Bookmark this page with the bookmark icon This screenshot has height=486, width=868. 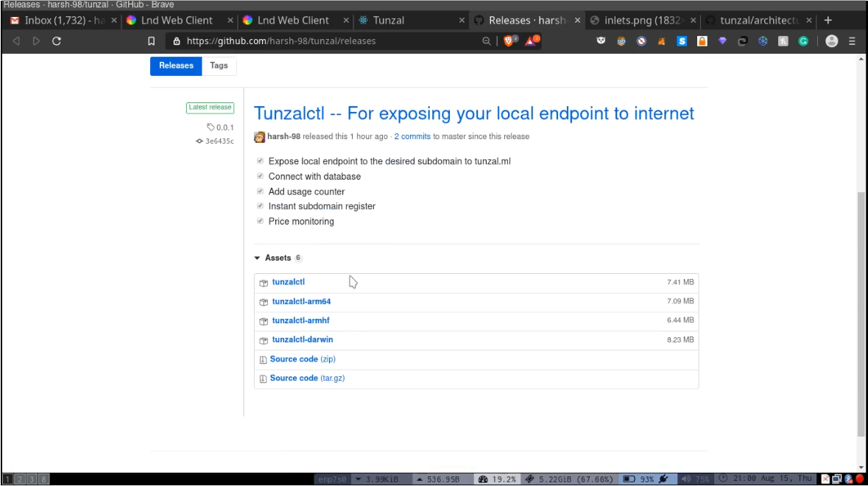(x=151, y=41)
